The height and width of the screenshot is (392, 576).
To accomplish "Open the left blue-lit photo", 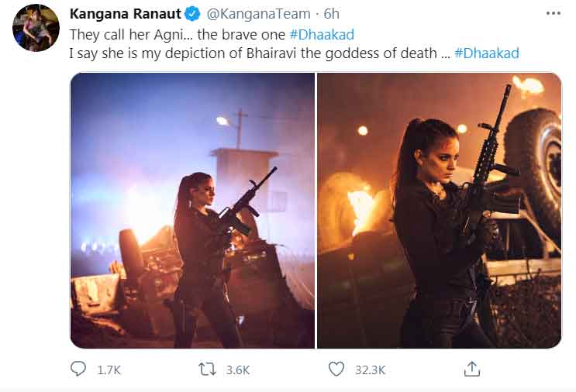I will click(192, 211).
